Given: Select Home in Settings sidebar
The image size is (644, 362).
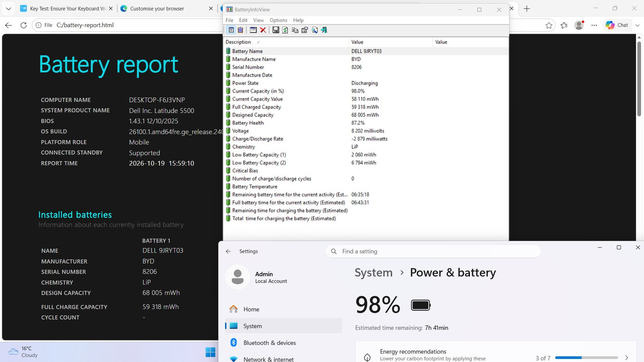Looking at the screenshot, I should [x=283, y=309].
